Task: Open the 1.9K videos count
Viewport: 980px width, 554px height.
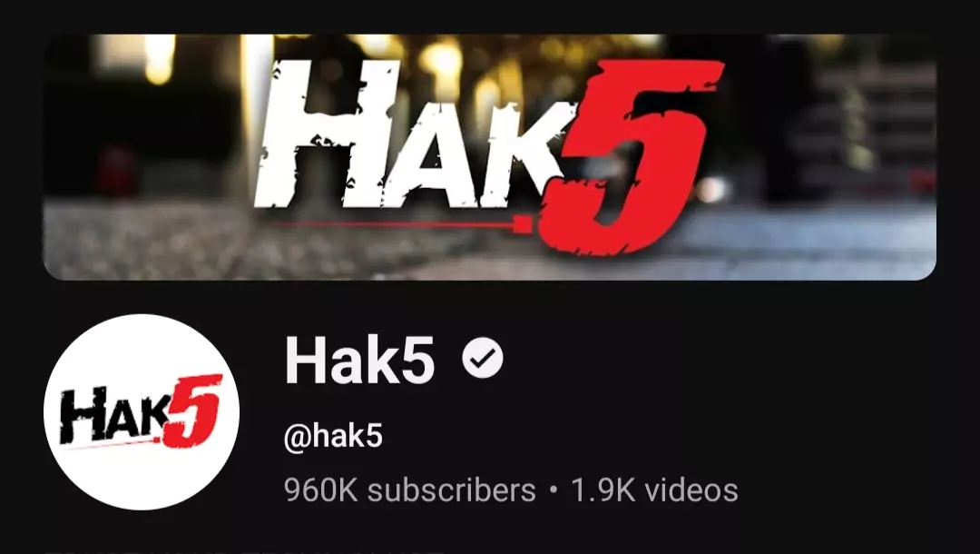Action: click(654, 490)
